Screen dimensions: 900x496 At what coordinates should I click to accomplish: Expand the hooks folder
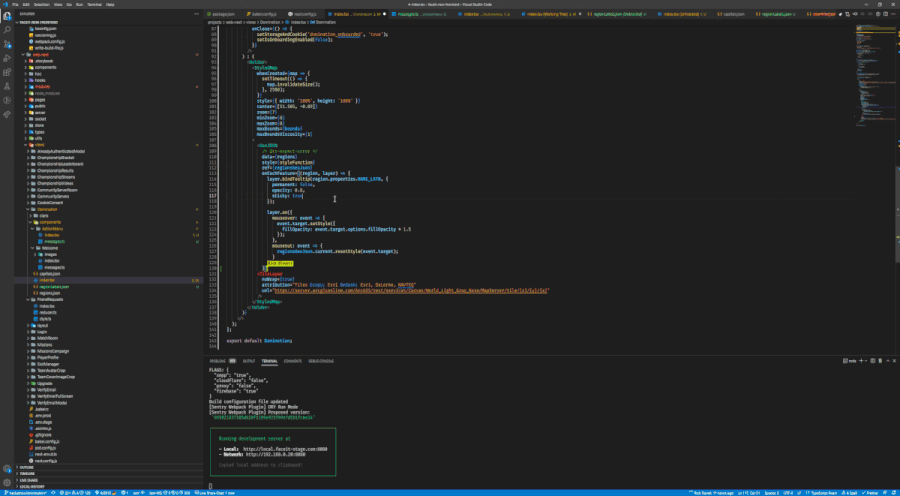40,80
